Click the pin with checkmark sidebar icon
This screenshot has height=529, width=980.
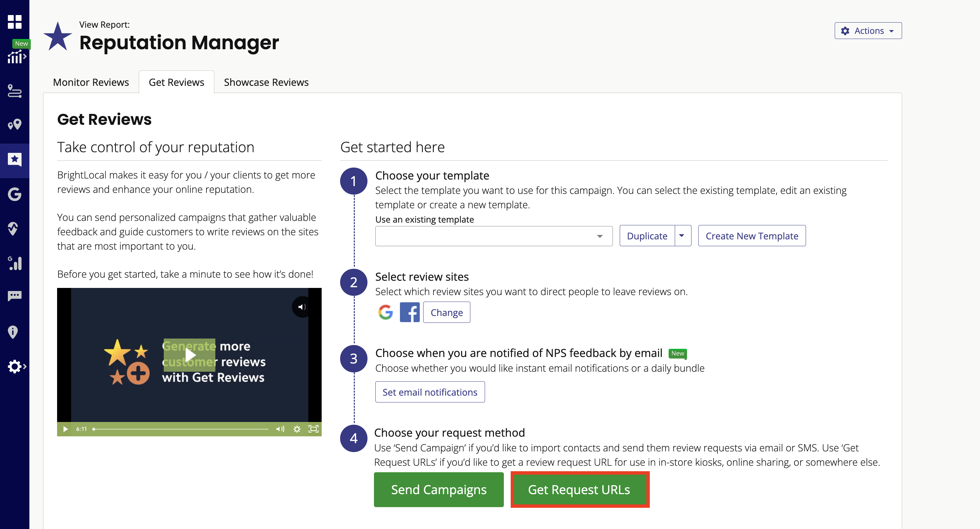coord(13,228)
